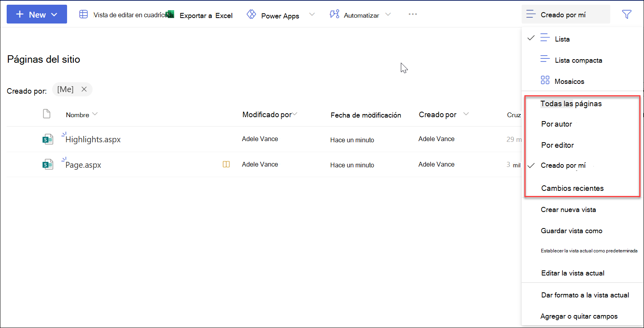
Task: Open the more options ellipsis
Action: point(413,14)
